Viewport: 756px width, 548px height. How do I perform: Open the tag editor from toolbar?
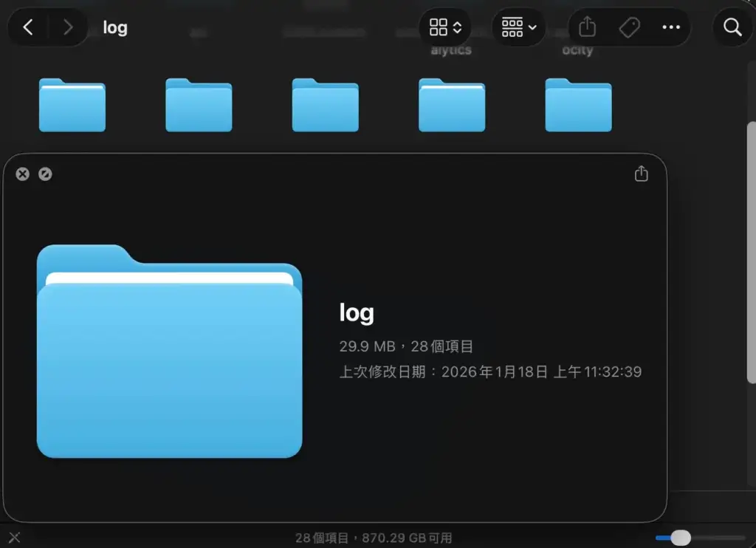pos(629,28)
